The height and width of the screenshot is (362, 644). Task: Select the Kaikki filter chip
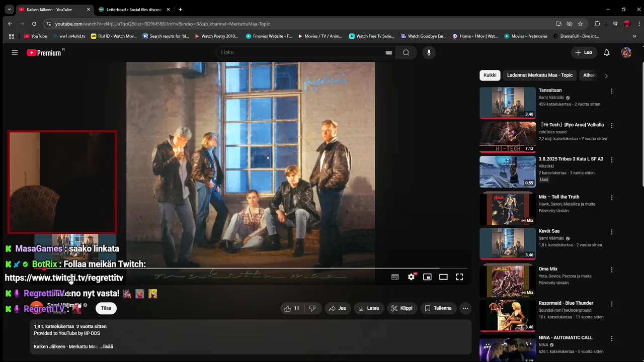click(x=490, y=75)
